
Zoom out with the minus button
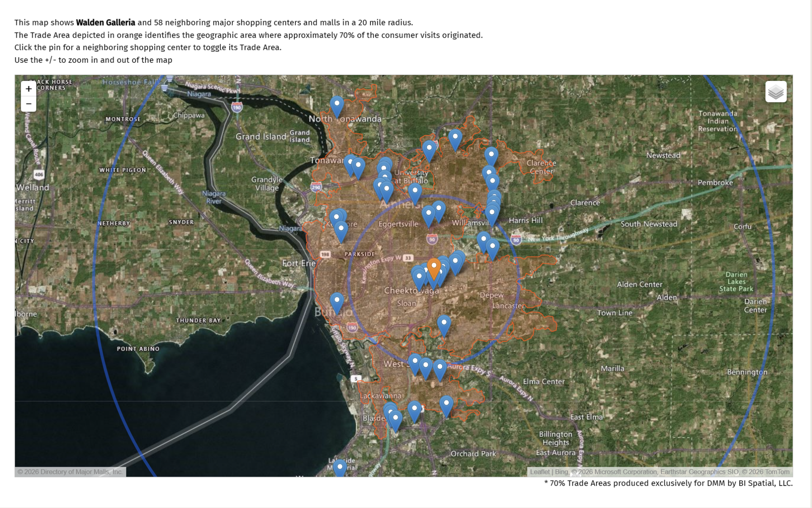[x=29, y=104]
